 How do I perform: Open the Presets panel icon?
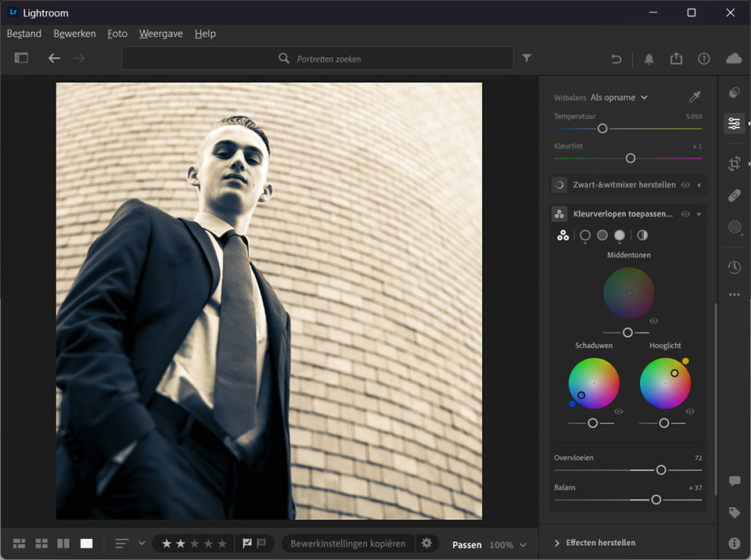pos(735,92)
